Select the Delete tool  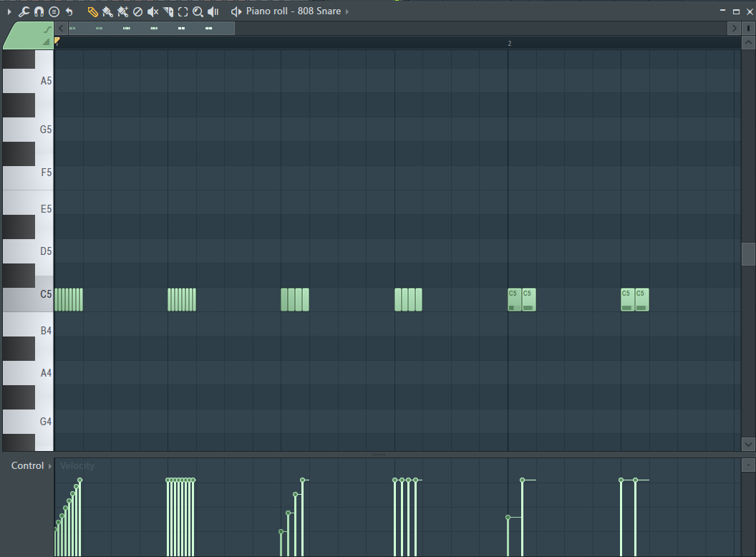[138, 11]
